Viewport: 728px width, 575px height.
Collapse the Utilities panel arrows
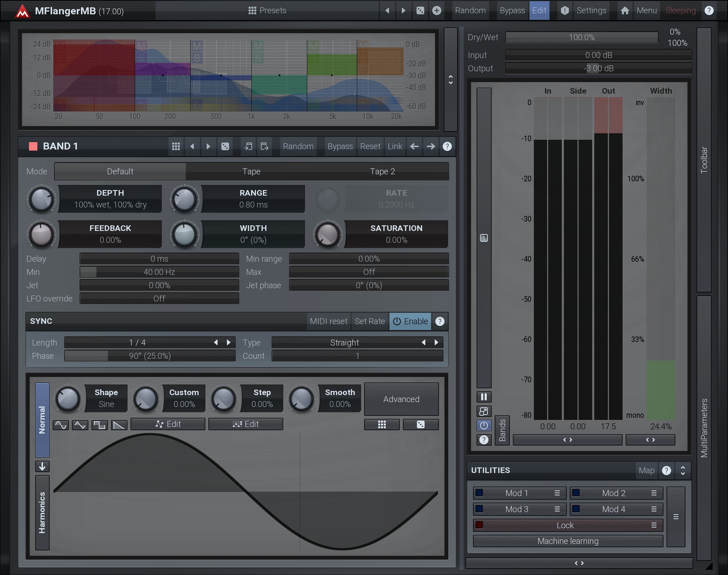point(683,471)
